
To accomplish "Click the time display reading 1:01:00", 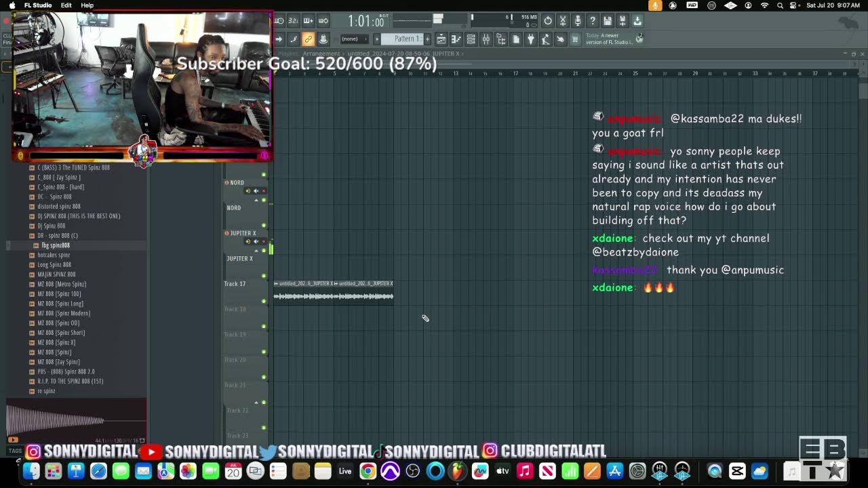I will [366, 22].
